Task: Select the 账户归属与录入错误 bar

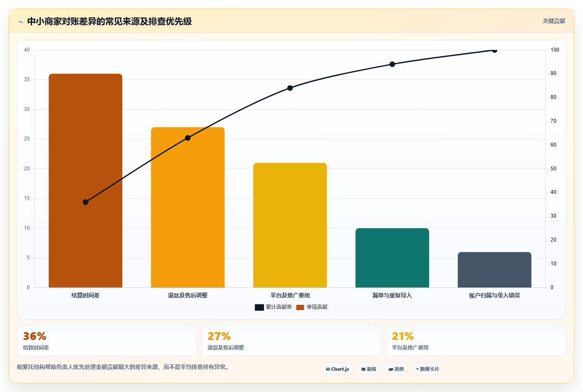Action: pos(495,270)
